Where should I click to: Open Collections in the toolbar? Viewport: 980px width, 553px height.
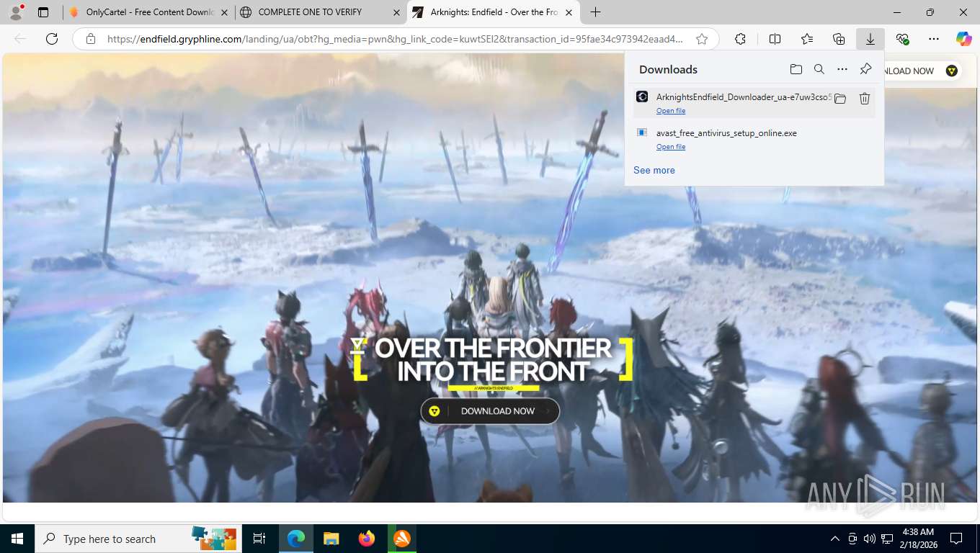pos(839,39)
